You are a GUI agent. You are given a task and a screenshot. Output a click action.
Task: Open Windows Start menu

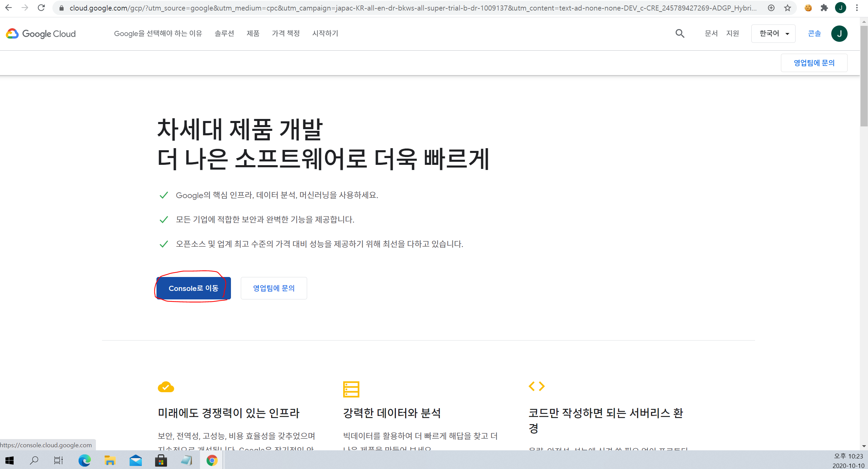pyautogui.click(x=10, y=461)
